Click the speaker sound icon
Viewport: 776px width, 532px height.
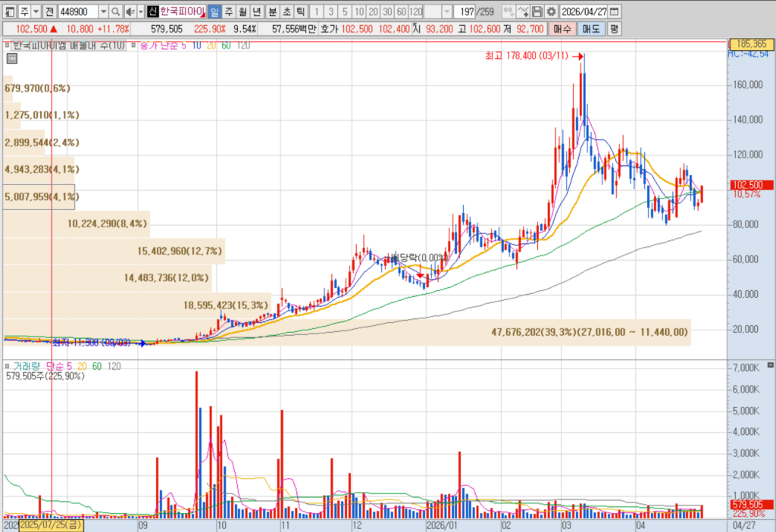pyautogui.click(x=130, y=11)
